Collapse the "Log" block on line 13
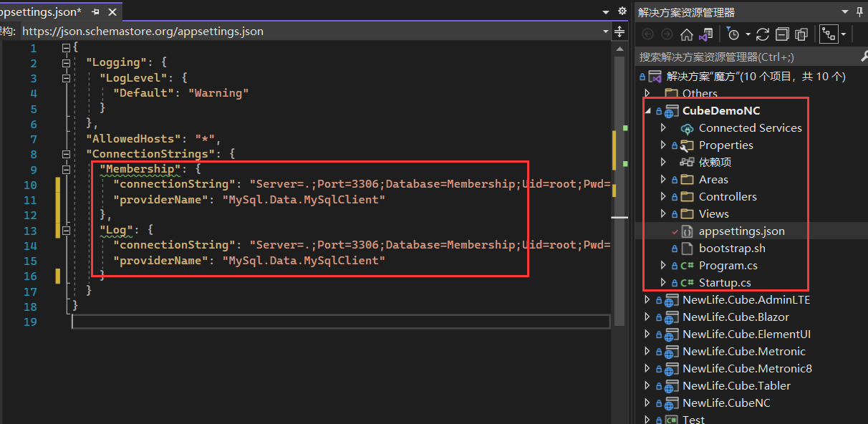This screenshot has height=424, width=868. coord(67,231)
